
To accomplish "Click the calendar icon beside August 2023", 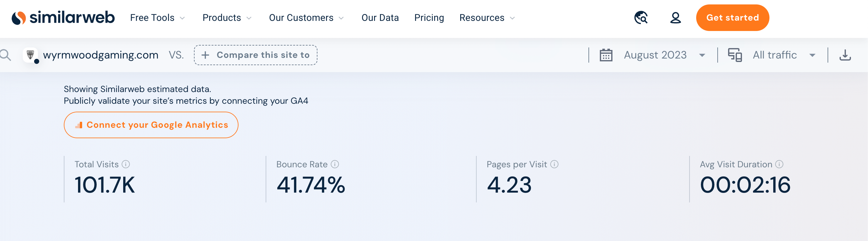I will tap(606, 55).
